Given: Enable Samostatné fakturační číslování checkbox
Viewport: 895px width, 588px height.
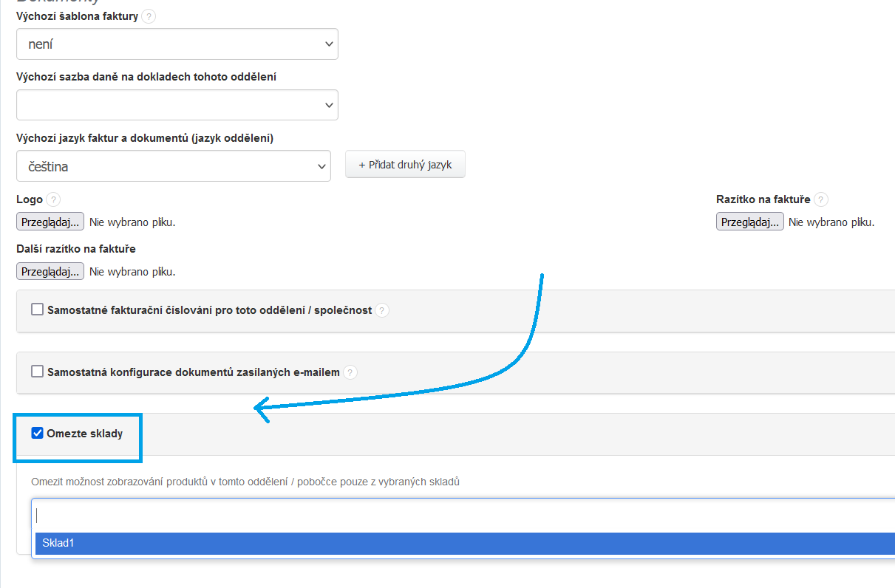Looking at the screenshot, I should [x=38, y=310].
